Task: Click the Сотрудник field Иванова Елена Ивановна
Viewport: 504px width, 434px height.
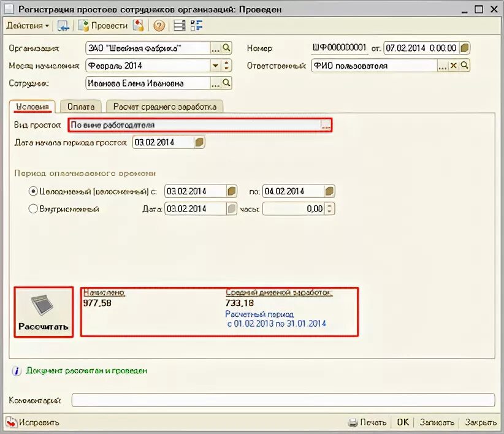Action: point(148,83)
